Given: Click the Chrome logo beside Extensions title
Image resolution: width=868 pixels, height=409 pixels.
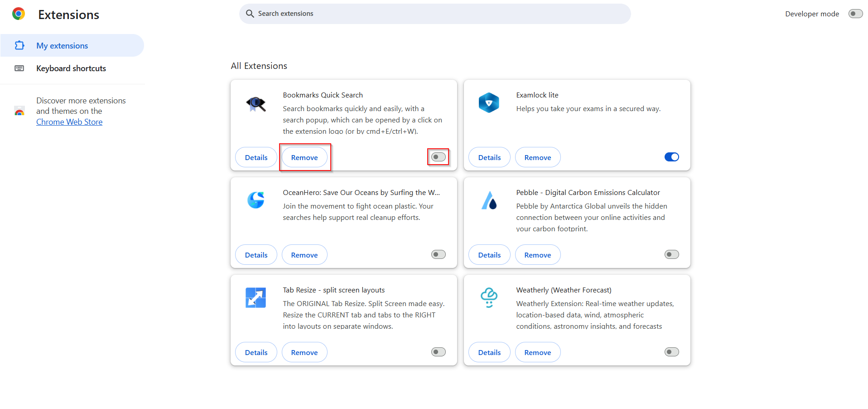Looking at the screenshot, I should (19, 14).
